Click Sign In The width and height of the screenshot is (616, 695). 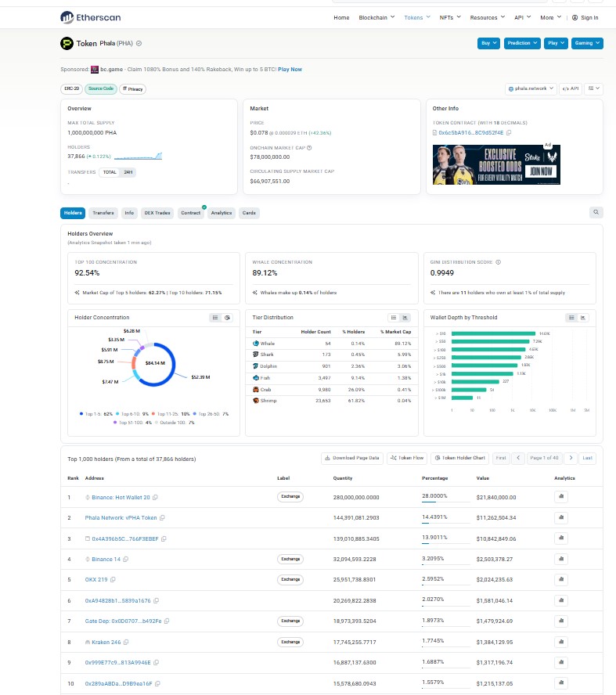(x=585, y=17)
